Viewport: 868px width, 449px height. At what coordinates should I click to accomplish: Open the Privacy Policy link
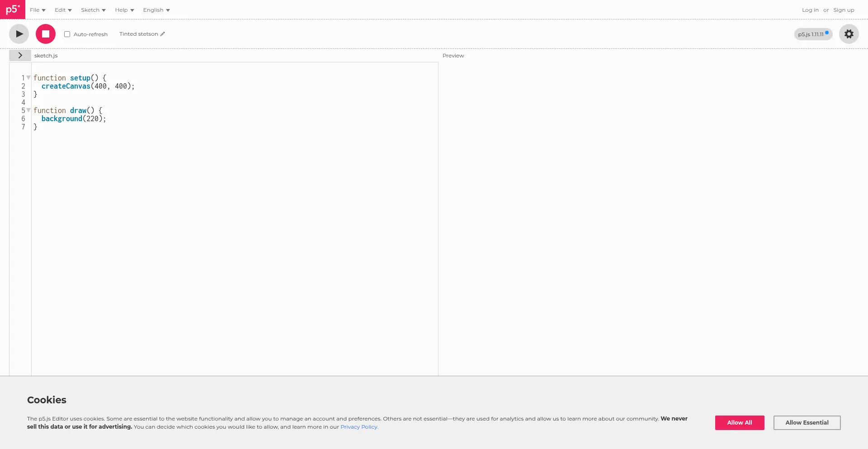[359, 427]
